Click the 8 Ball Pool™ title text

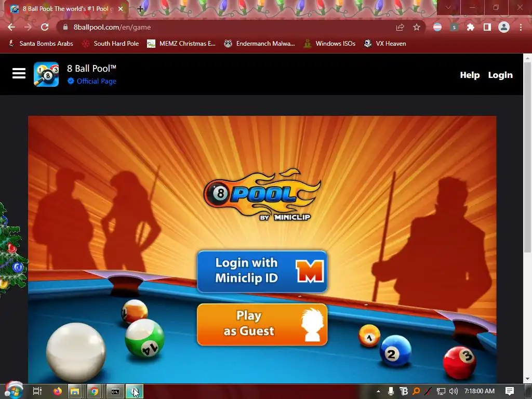[x=91, y=69]
